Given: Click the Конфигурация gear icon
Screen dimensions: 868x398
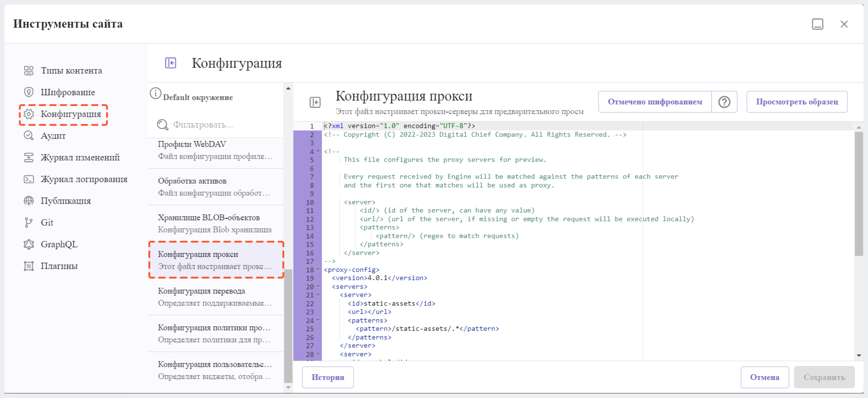Looking at the screenshot, I should (29, 114).
